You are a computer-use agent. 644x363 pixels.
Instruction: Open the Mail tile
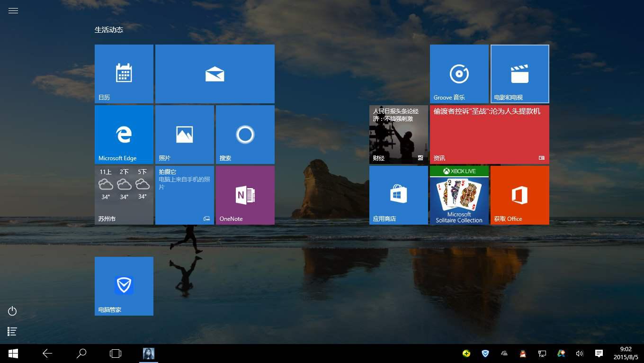click(215, 73)
